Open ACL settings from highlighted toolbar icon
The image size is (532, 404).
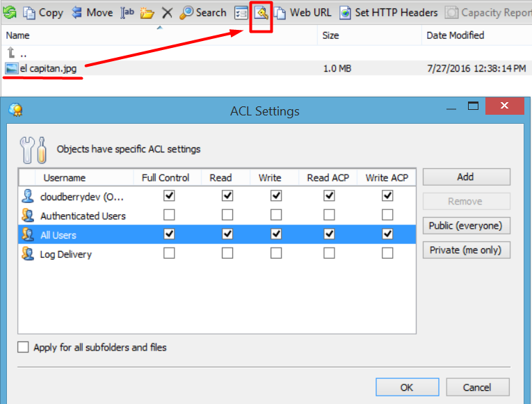261,13
